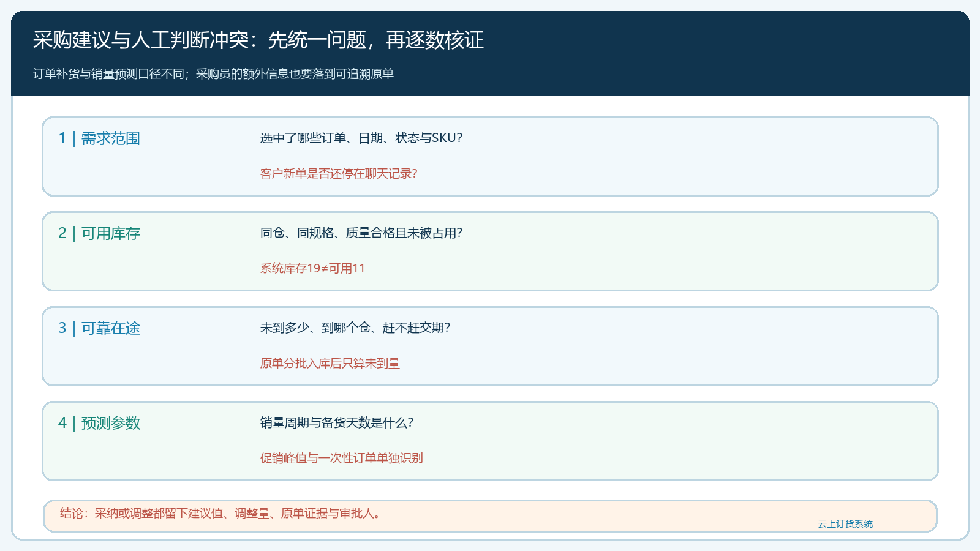Click the slide title about 采购建议与人工判断冲突
980x551 pixels.
[258, 40]
